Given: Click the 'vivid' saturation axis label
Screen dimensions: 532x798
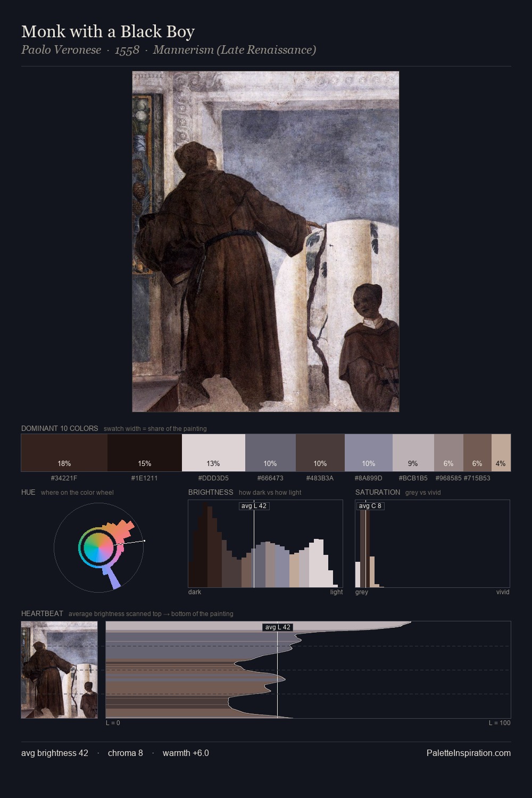Looking at the screenshot, I should tap(503, 592).
